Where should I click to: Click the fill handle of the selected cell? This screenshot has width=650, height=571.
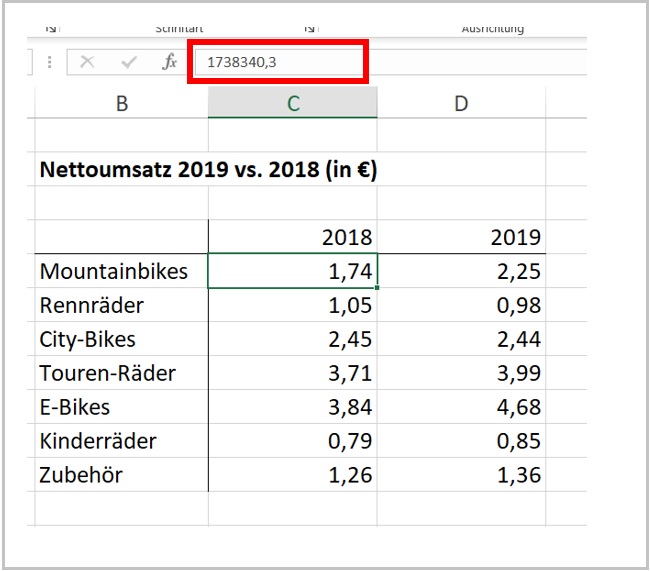click(377, 287)
